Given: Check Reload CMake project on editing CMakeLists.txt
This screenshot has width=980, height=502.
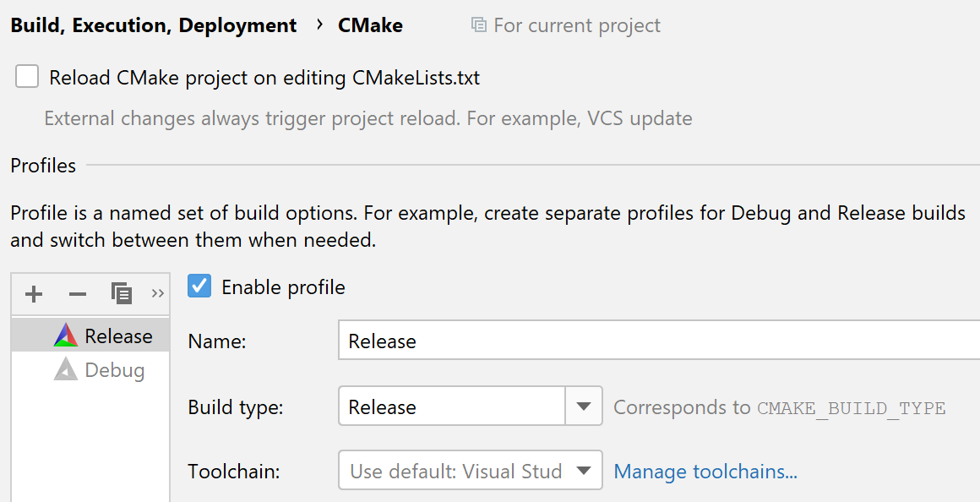Looking at the screenshot, I should (26, 76).
